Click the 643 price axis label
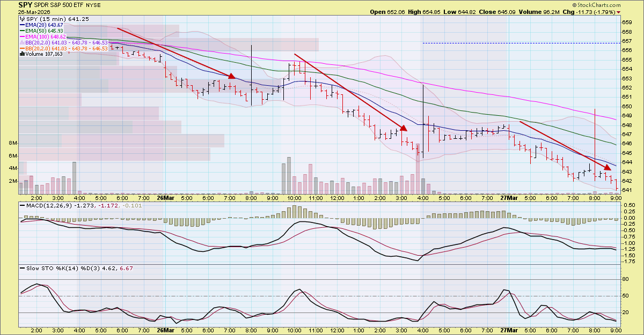The width and height of the screenshot is (644, 335). [626, 172]
